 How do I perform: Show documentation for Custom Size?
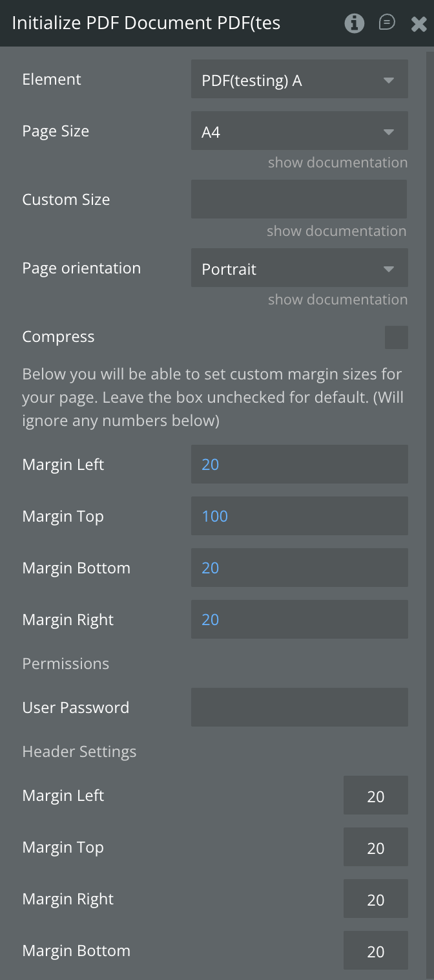[336, 231]
